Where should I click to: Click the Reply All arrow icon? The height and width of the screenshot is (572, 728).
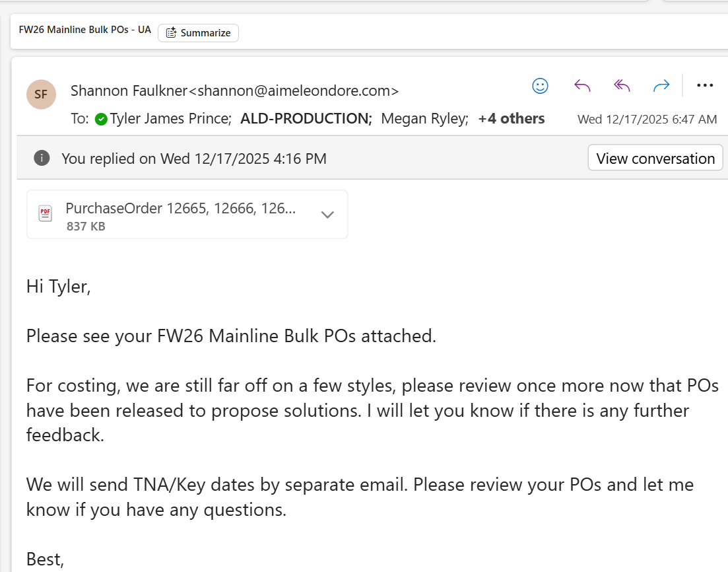coord(622,86)
